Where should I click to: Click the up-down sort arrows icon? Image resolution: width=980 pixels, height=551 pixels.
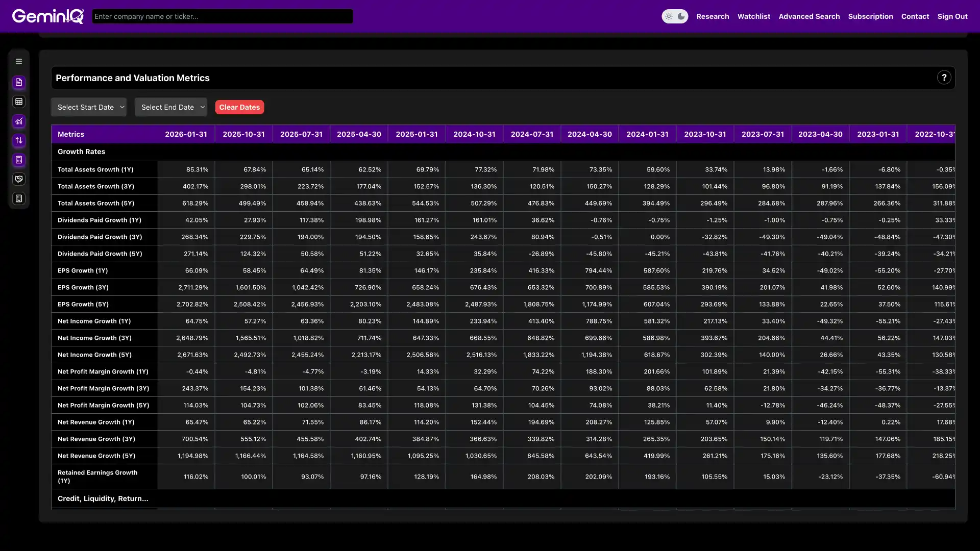pyautogui.click(x=19, y=141)
